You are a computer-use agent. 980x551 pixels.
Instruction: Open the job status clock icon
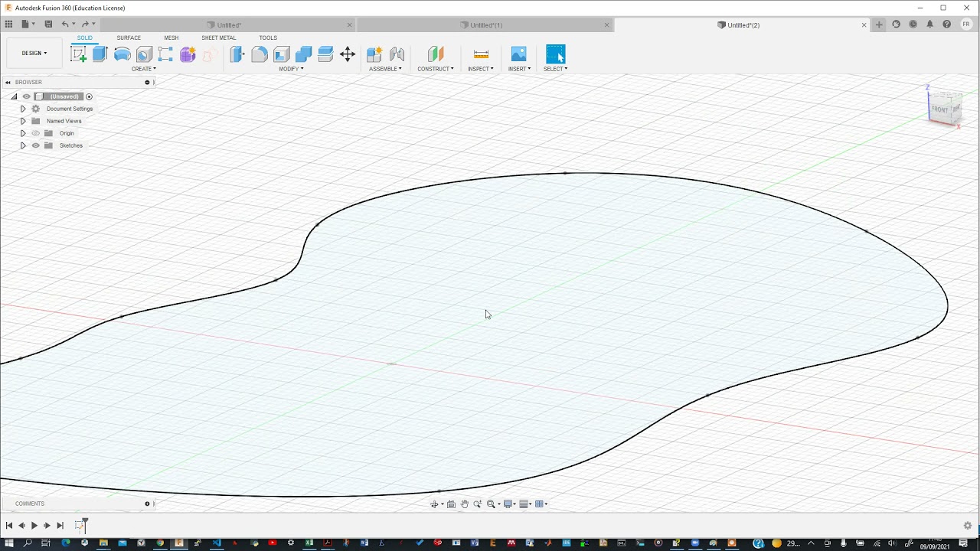913,24
